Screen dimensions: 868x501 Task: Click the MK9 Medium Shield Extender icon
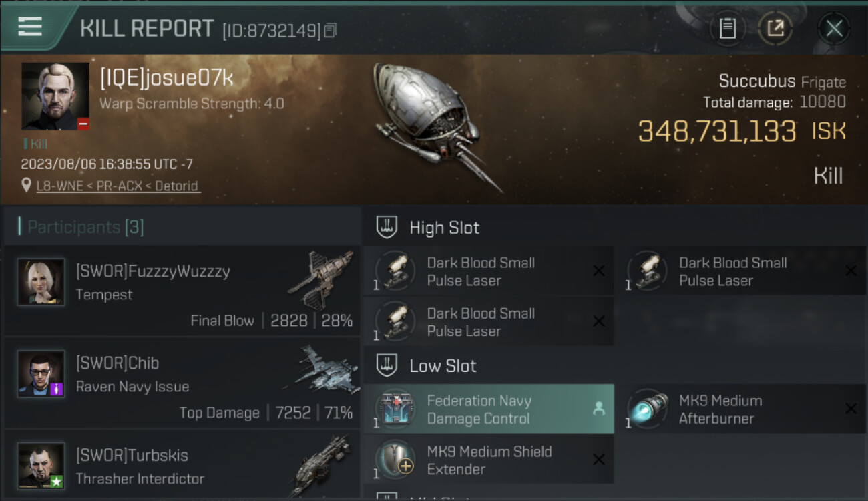tap(395, 460)
